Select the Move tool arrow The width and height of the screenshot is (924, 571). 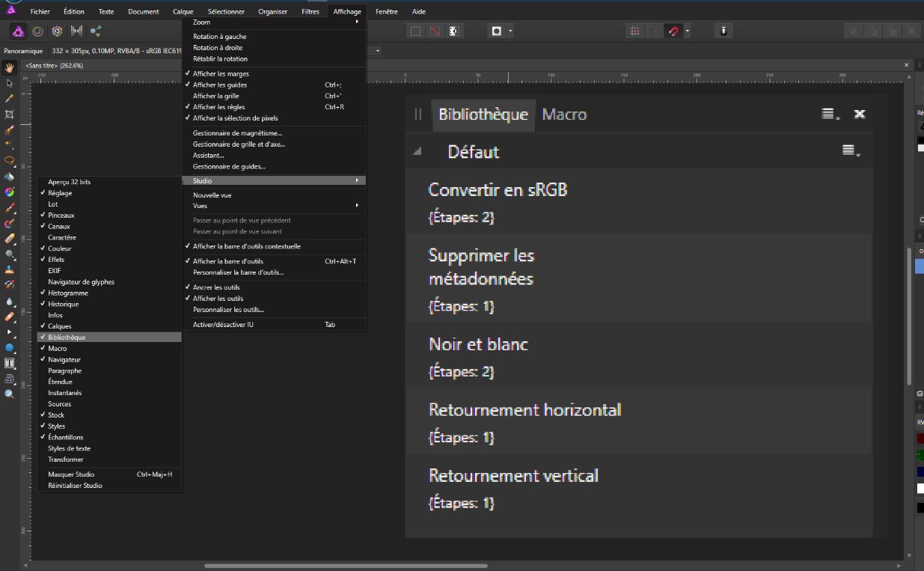pyautogui.click(x=10, y=83)
